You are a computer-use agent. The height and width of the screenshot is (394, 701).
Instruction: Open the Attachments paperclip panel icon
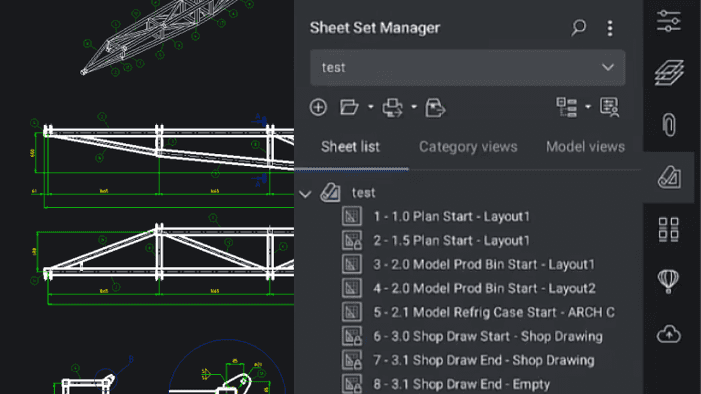point(669,125)
